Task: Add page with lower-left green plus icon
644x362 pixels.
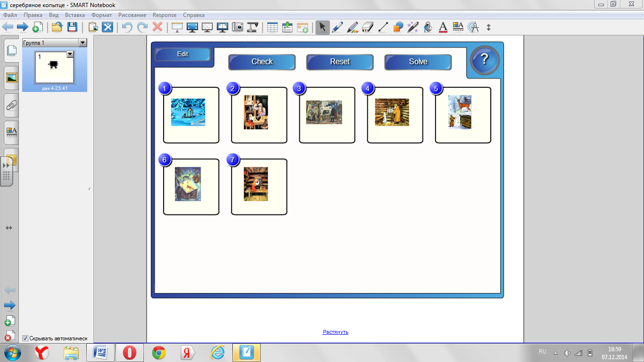Action: point(10,321)
